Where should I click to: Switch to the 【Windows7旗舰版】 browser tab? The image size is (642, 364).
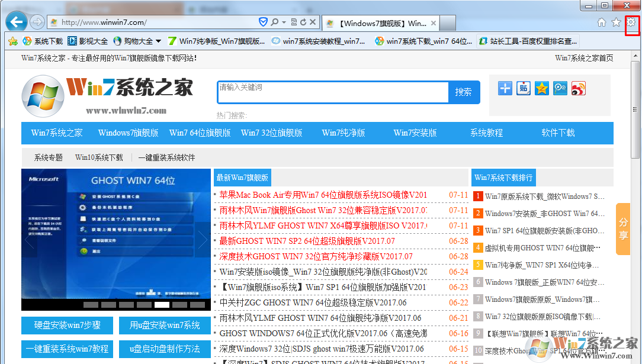(382, 23)
